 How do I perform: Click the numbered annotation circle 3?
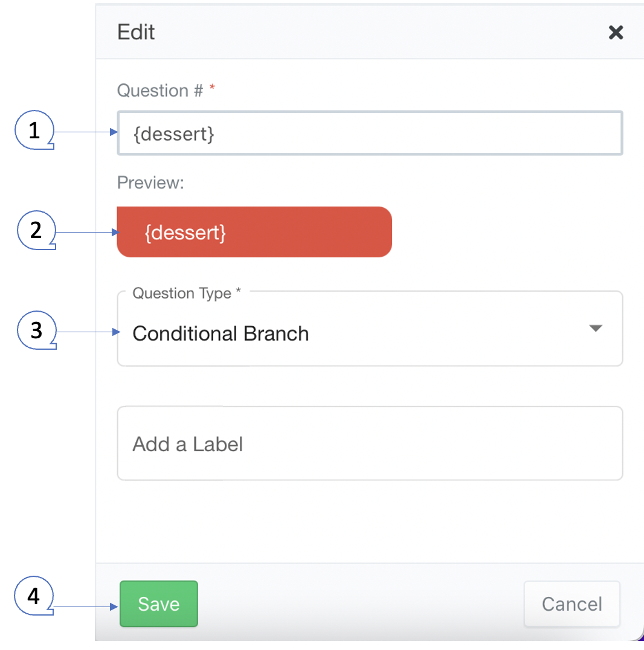click(x=36, y=330)
